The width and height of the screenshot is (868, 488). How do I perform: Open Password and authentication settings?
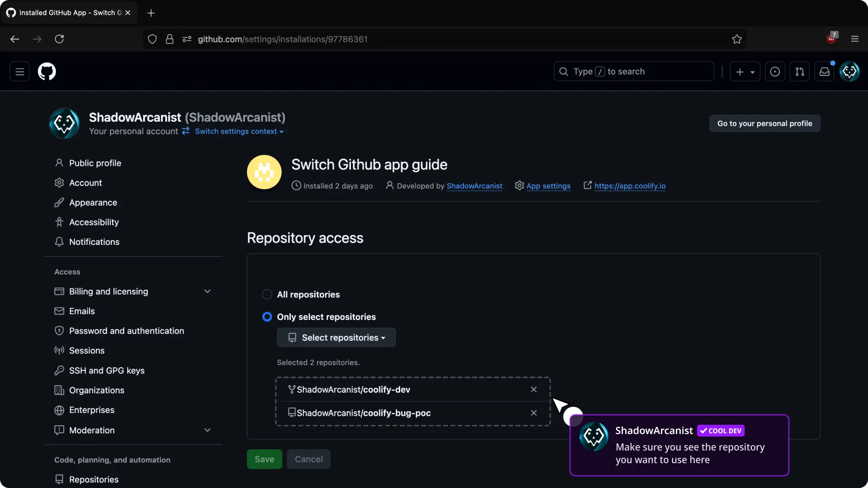tap(126, 331)
